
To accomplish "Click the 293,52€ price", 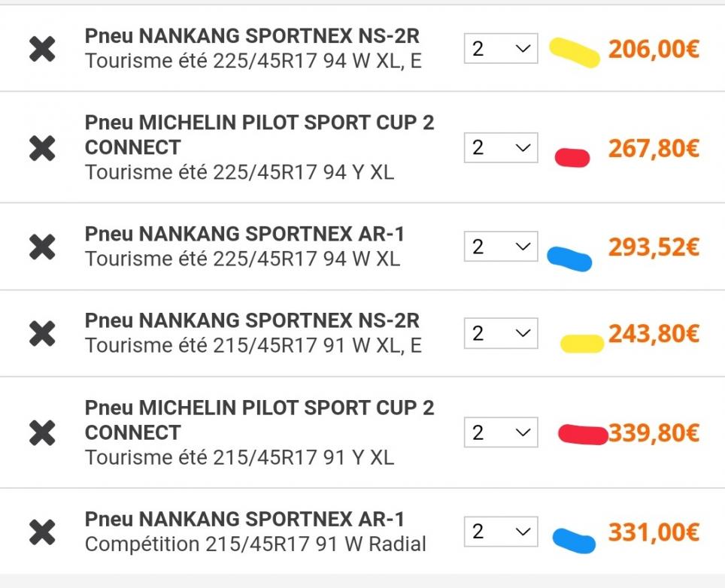I will coord(654,247).
